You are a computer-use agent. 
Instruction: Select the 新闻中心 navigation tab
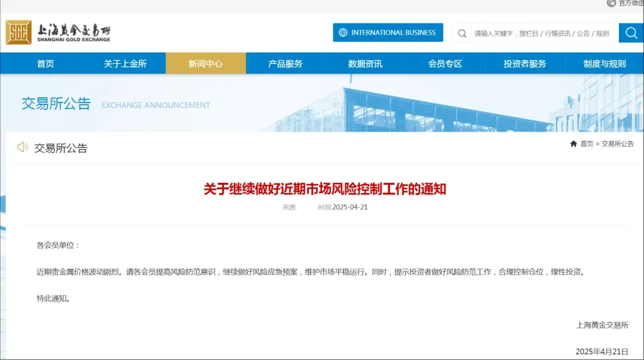click(x=205, y=64)
